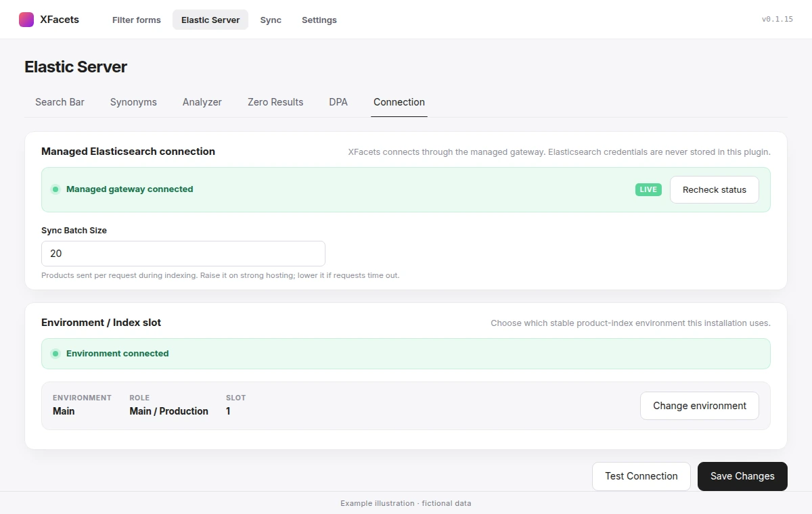Viewport: 812px width, 514px height.
Task: Open the Elastic Server menu item
Action: click(x=210, y=20)
